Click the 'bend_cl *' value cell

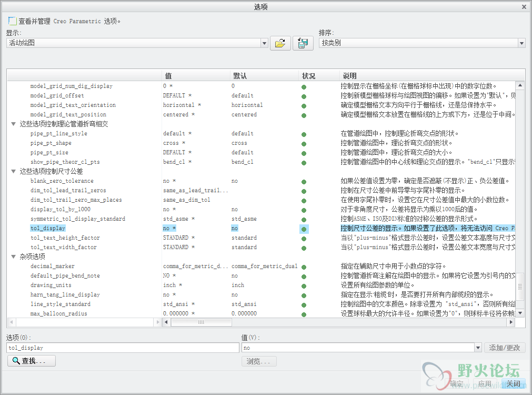pyautogui.click(x=177, y=162)
